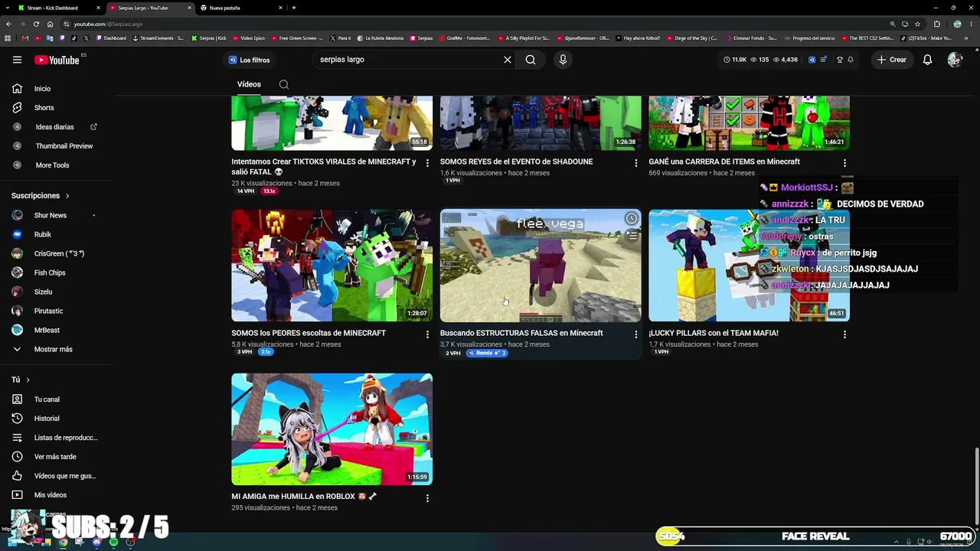This screenshot has width=980, height=551.
Task: Expand the Suscripciones section chevron
Action: 67,196
